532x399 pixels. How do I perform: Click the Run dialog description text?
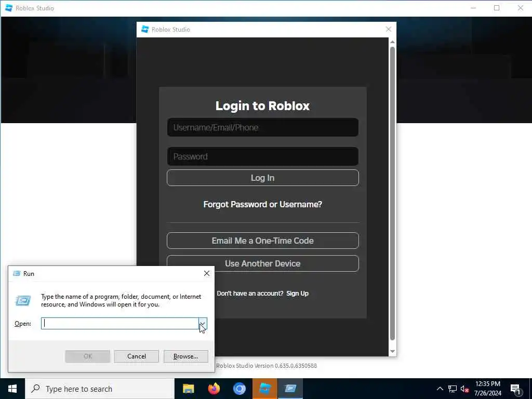[121, 300]
